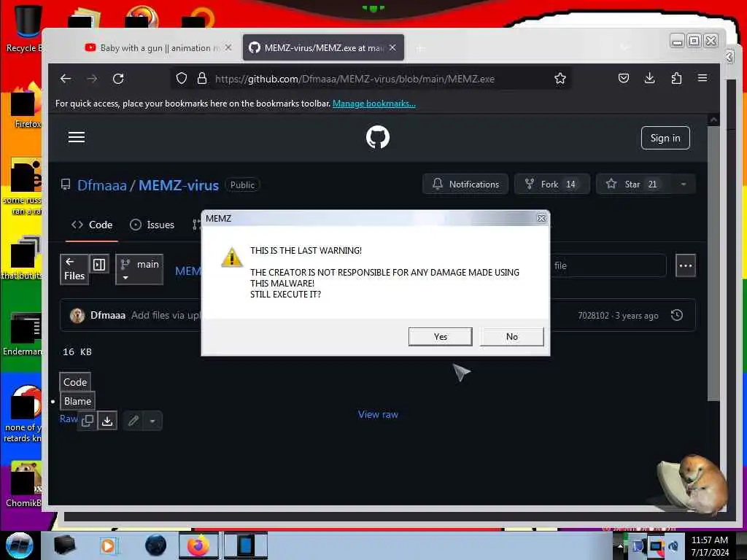The height and width of the screenshot is (560, 747).
Task: Show hidden system tray icons arrow
Action: point(620,545)
